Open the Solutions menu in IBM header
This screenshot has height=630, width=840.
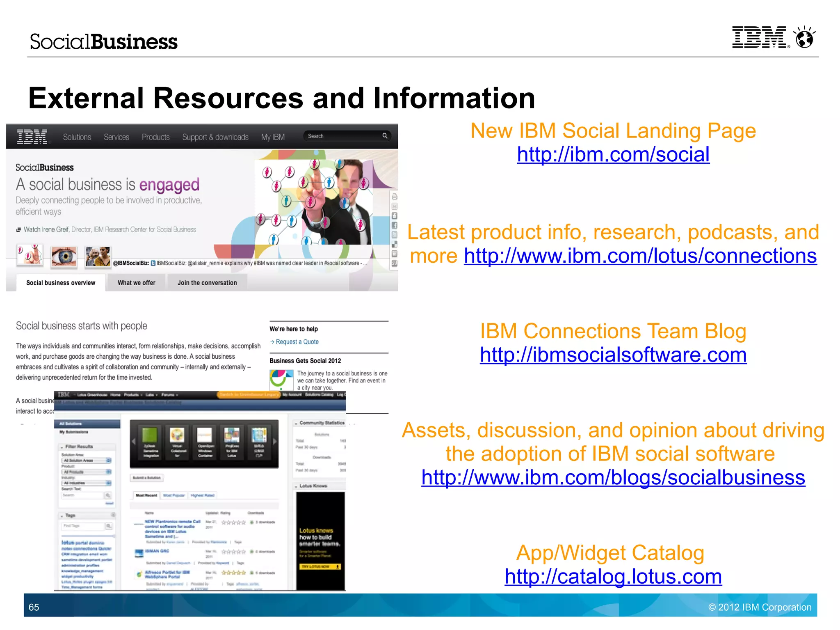click(x=77, y=137)
